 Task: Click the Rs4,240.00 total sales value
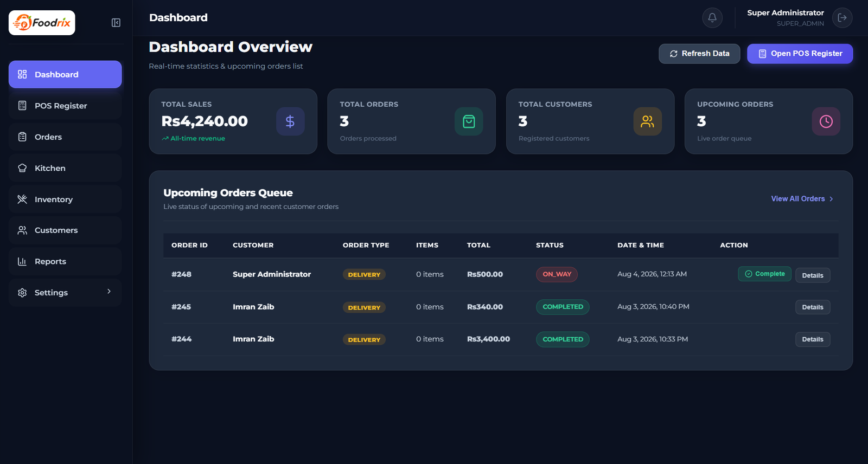pyautogui.click(x=205, y=121)
